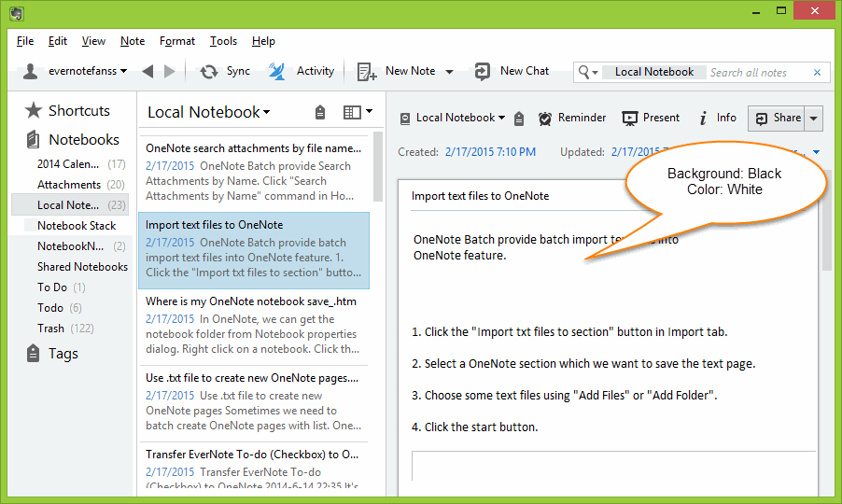Go forward with the right arrow
The width and height of the screenshot is (842, 504).
(169, 71)
